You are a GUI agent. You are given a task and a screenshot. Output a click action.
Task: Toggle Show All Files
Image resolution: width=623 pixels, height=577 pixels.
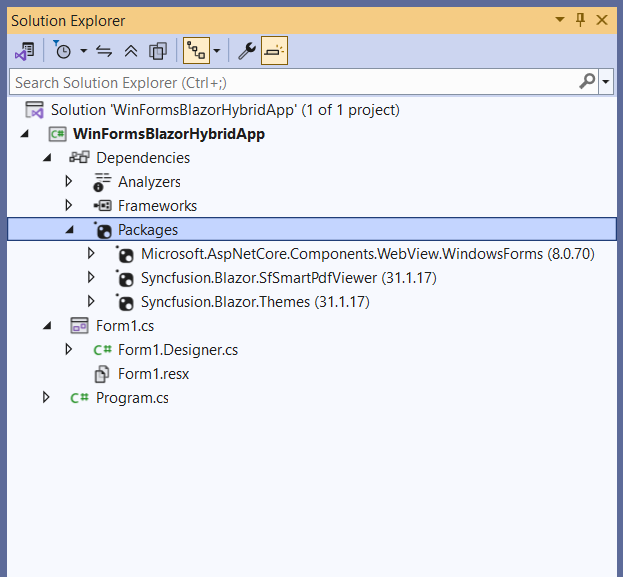[158, 51]
